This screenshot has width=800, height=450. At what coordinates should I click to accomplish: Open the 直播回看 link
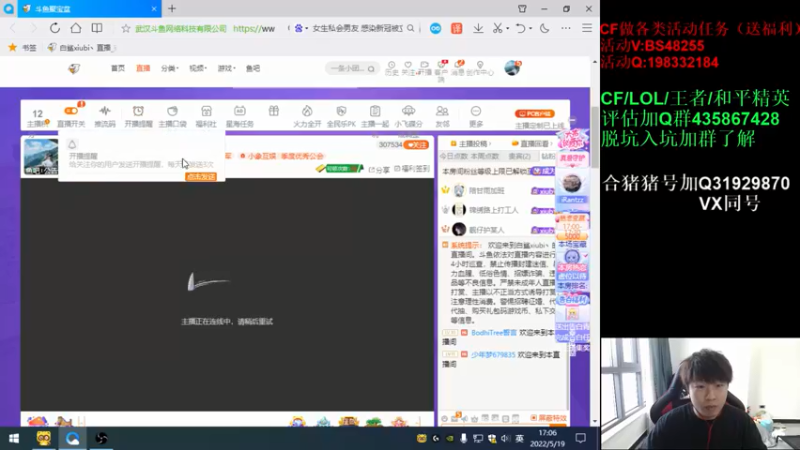coord(533,144)
